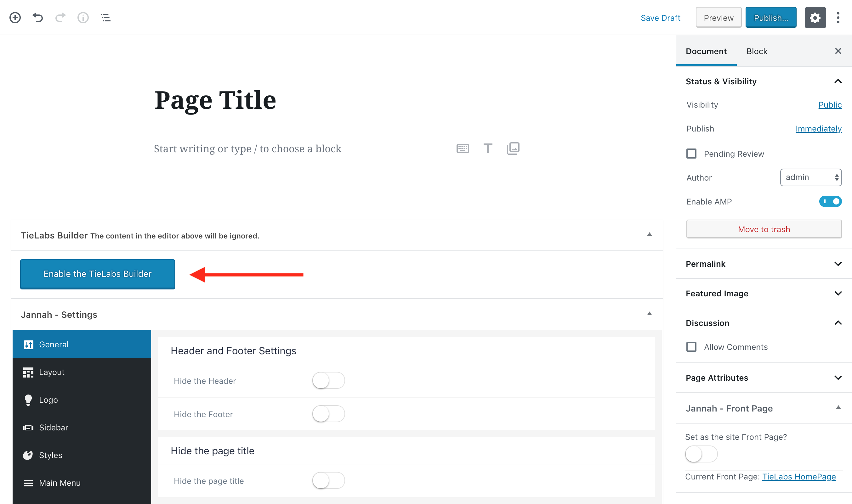This screenshot has width=852, height=504.
Task: Expand the Featured Image panel
Action: 764,294
